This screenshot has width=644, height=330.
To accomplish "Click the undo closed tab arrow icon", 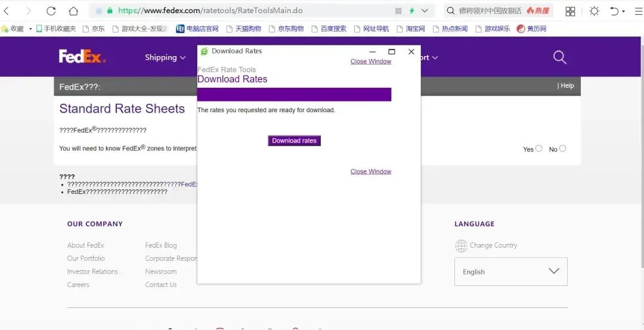I will pyautogui.click(x=614, y=11).
